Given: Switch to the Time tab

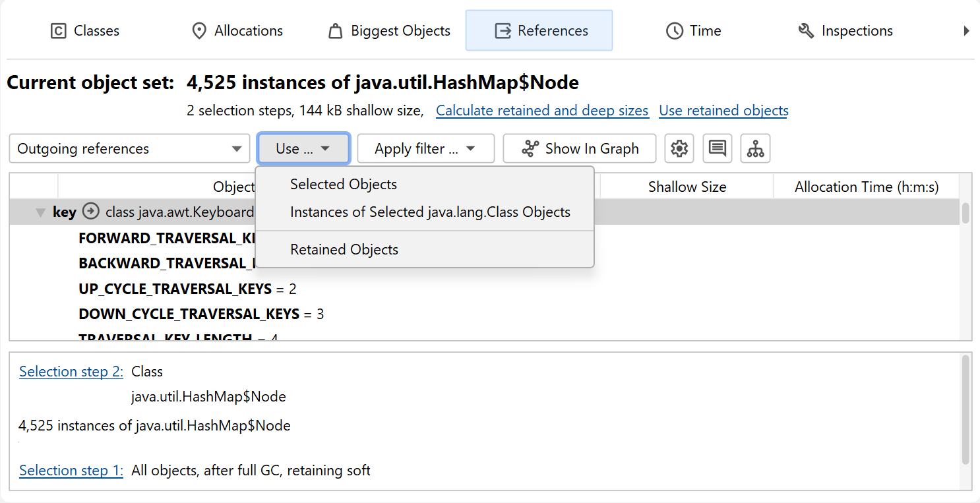Looking at the screenshot, I should click(x=693, y=31).
